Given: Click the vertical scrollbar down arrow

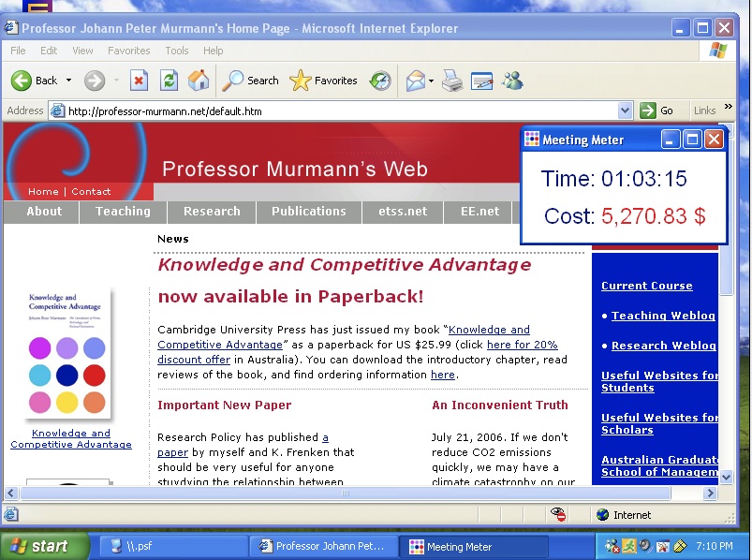Looking at the screenshot, I should tap(726, 477).
